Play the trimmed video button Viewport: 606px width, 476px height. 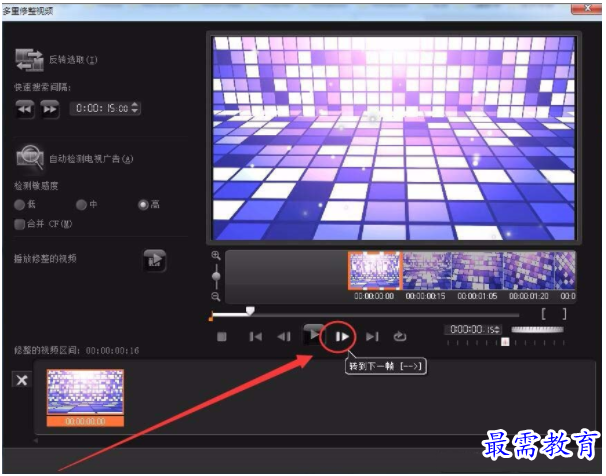click(155, 260)
